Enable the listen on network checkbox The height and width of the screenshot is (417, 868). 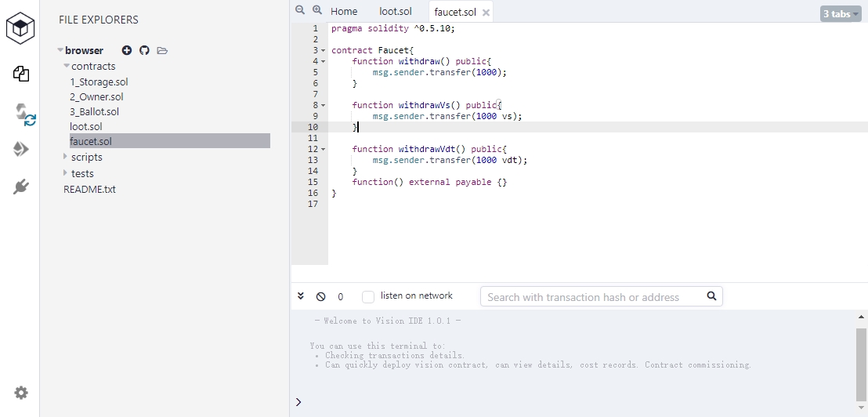point(368,297)
